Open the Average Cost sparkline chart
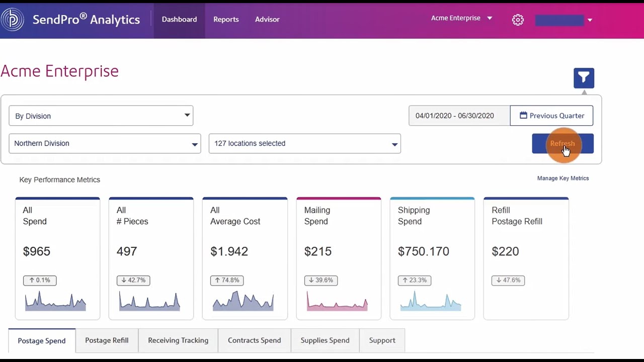644x362 pixels. tap(243, 301)
